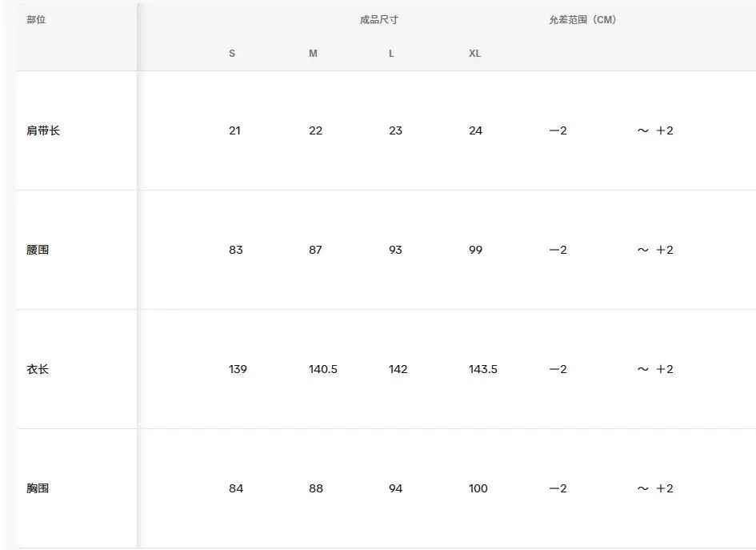Screen dimensions: 756x550
Task: Select the 衣长 XL value 143.5
Action: pyautogui.click(x=483, y=369)
